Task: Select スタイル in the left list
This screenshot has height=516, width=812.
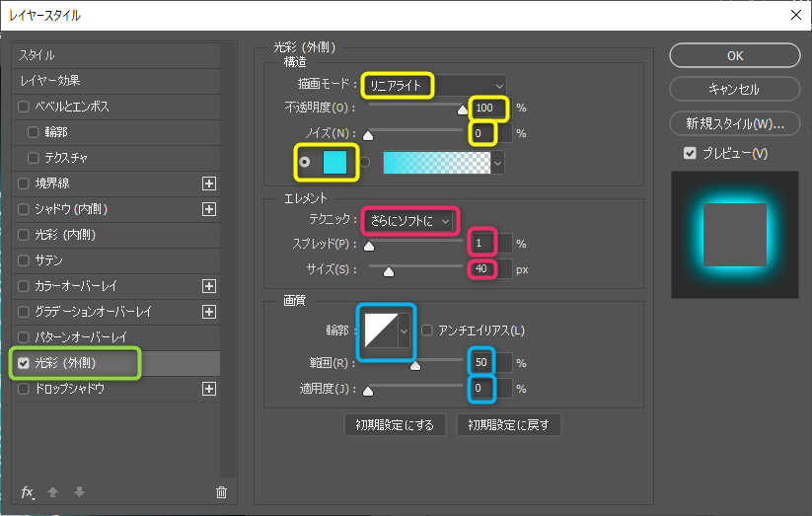Action: click(x=116, y=55)
